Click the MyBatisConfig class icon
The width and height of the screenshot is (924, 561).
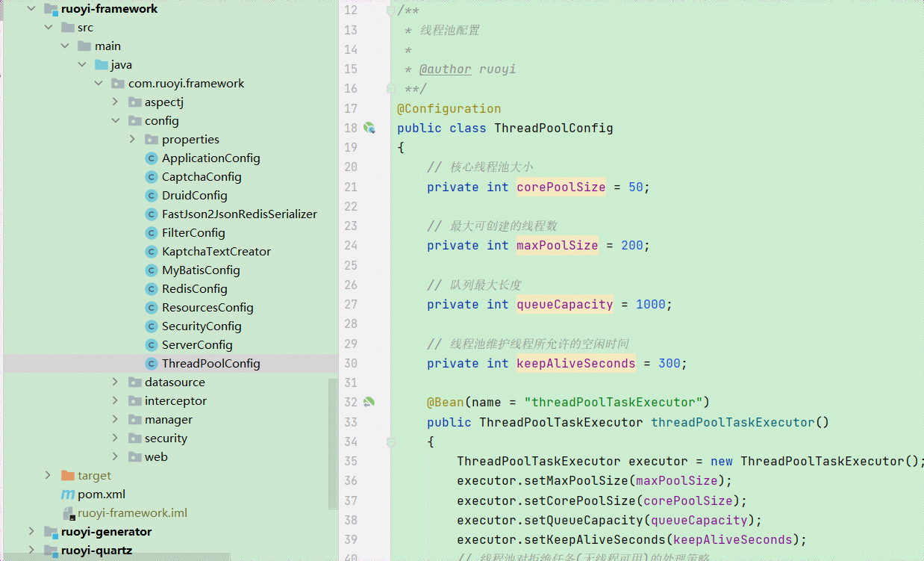(152, 270)
